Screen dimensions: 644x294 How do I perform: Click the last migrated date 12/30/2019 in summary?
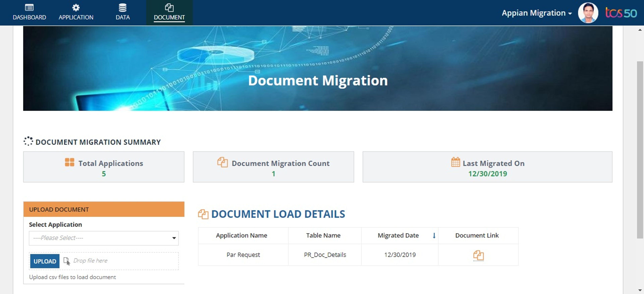click(x=488, y=174)
